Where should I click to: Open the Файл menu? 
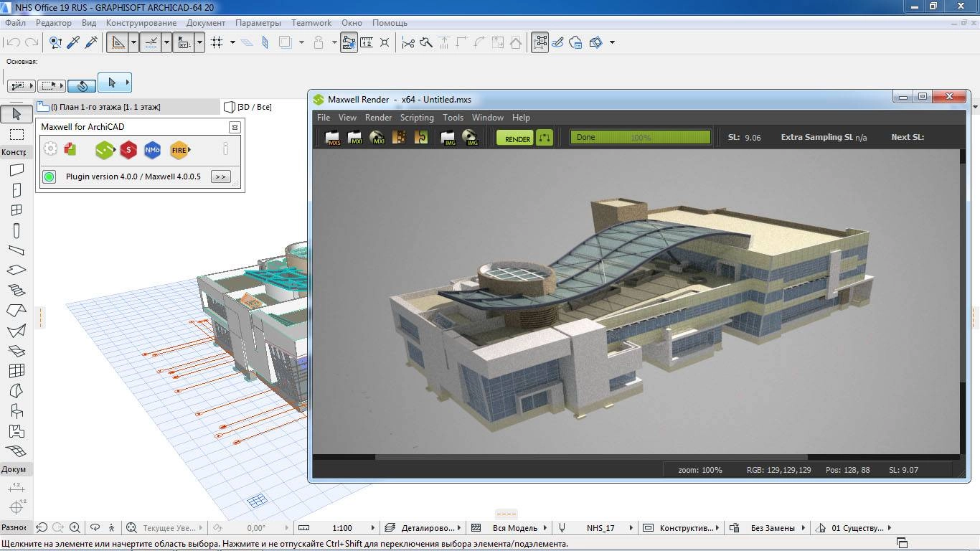tap(15, 23)
